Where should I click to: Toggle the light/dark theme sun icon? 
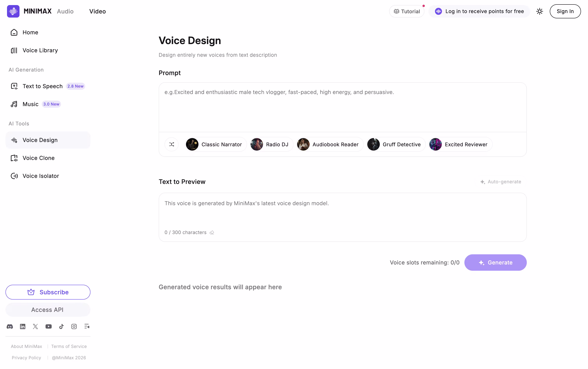tap(539, 12)
